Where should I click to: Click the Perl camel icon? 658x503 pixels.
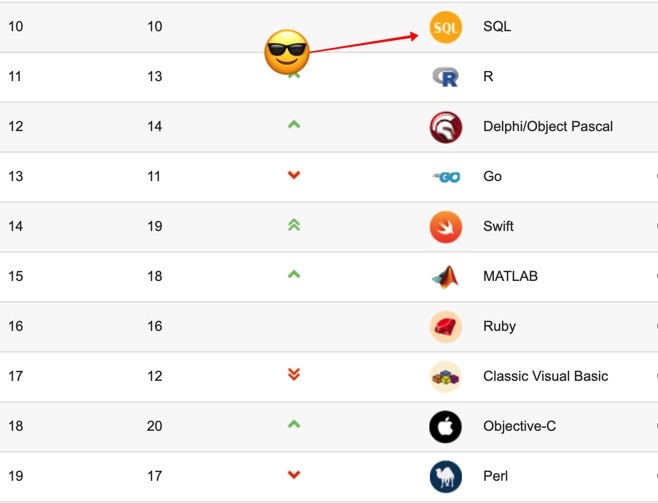(446, 476)
